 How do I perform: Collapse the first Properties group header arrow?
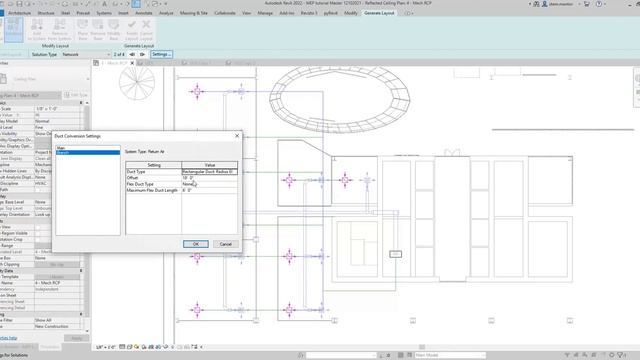pyautogui.click(x=81, y=103)
